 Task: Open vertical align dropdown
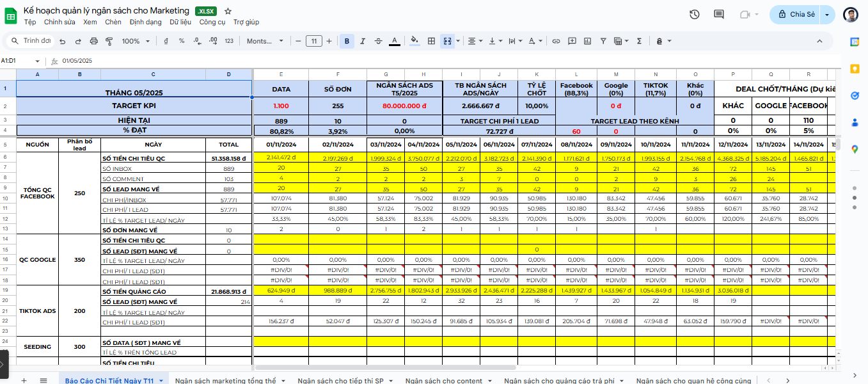(495, 41)
